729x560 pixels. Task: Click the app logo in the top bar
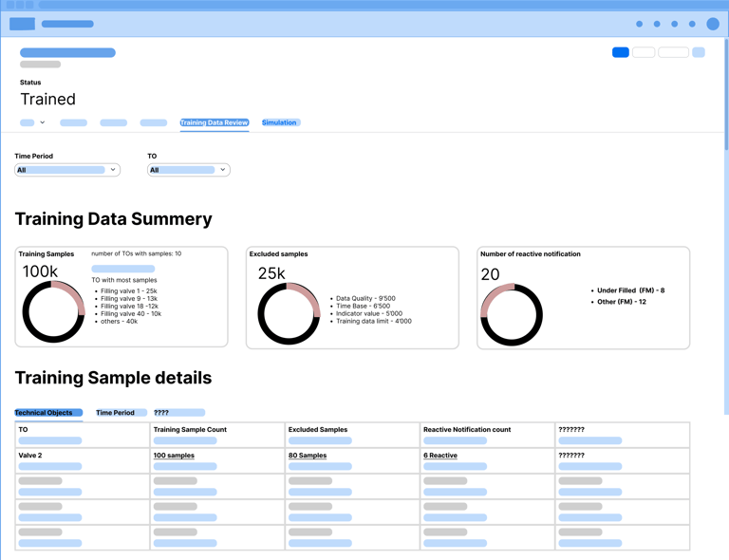23,24
